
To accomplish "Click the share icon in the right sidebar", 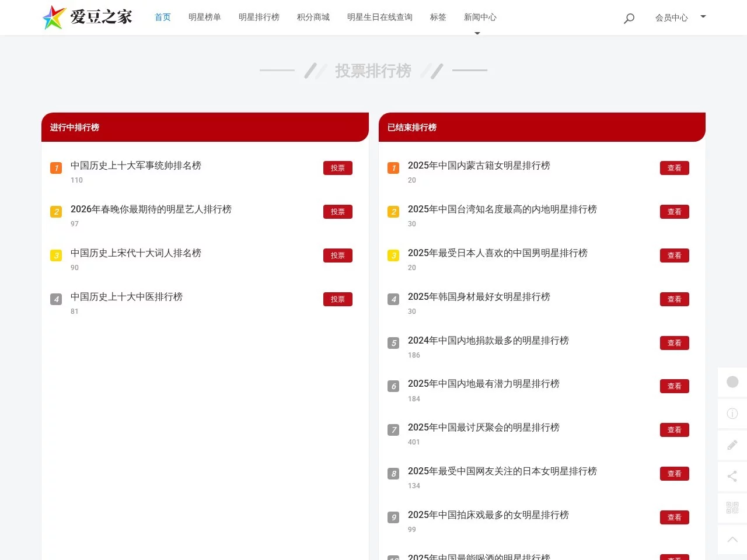I will point(732,476).
